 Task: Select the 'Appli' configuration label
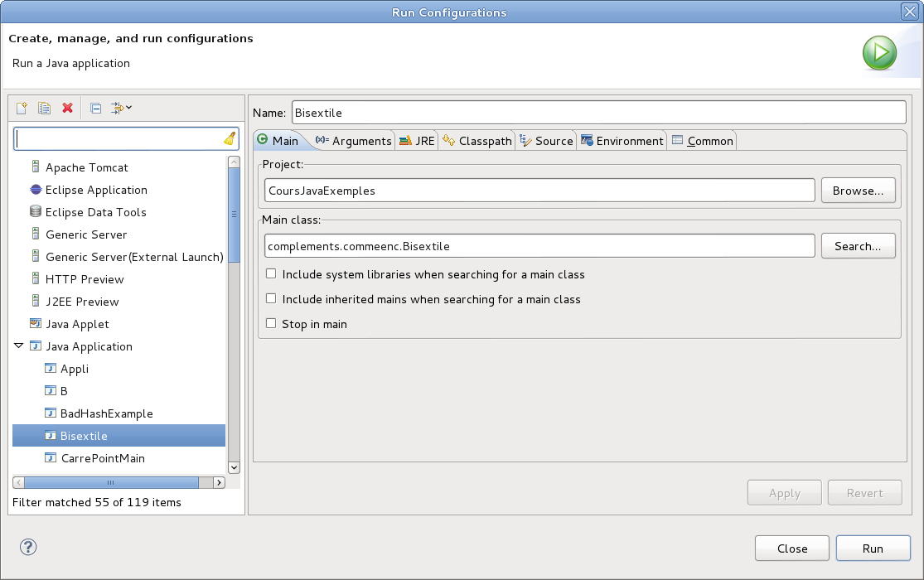point(75,369)
